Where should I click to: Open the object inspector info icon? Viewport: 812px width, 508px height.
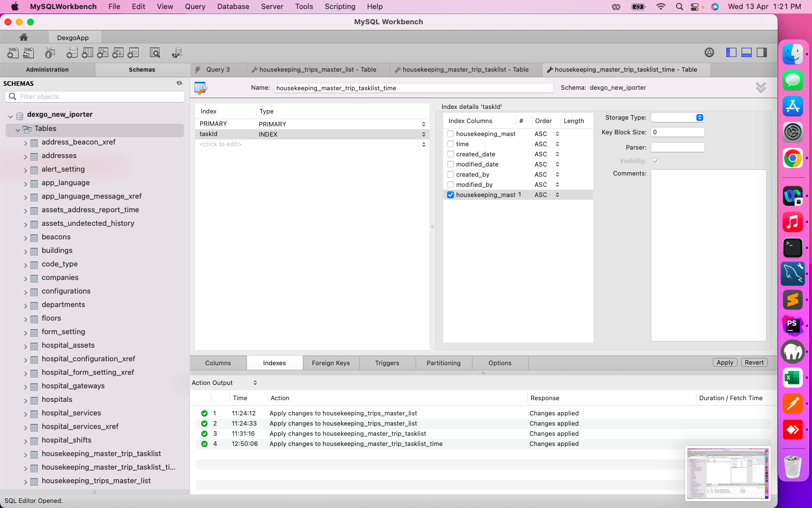click(50, 52)
